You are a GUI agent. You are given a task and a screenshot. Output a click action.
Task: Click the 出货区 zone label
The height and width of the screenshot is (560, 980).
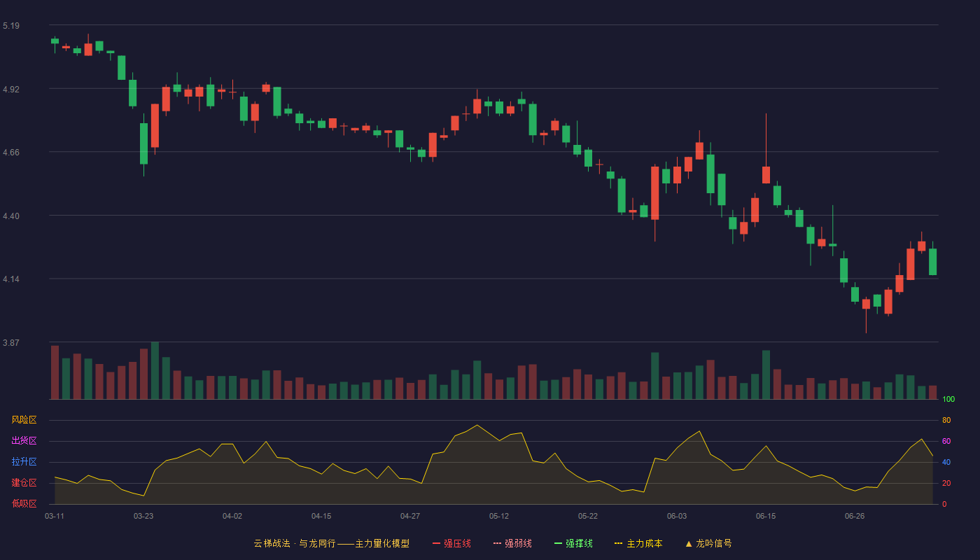click(24, 441)
